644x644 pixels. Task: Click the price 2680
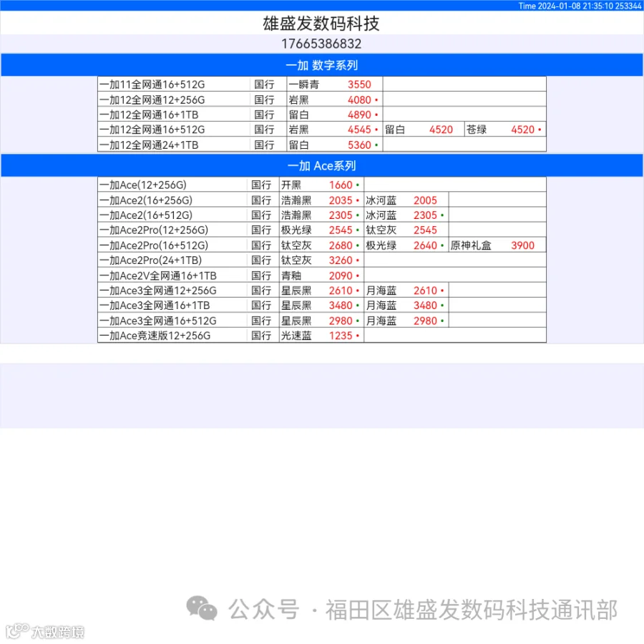(x=341, y=245)
